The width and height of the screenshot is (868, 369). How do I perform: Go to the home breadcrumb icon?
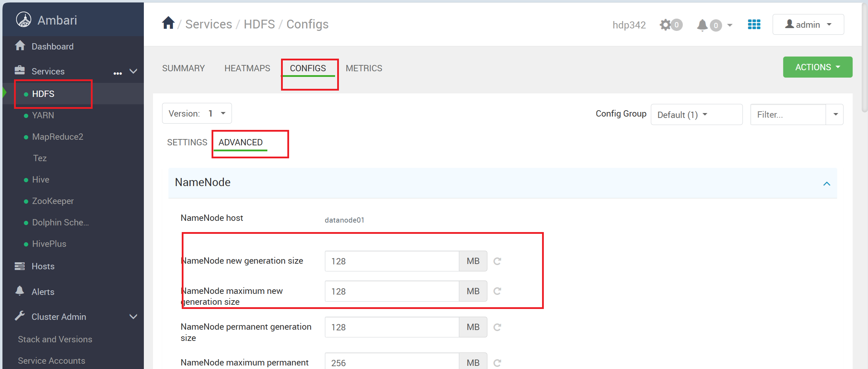(x=168, y=23)
